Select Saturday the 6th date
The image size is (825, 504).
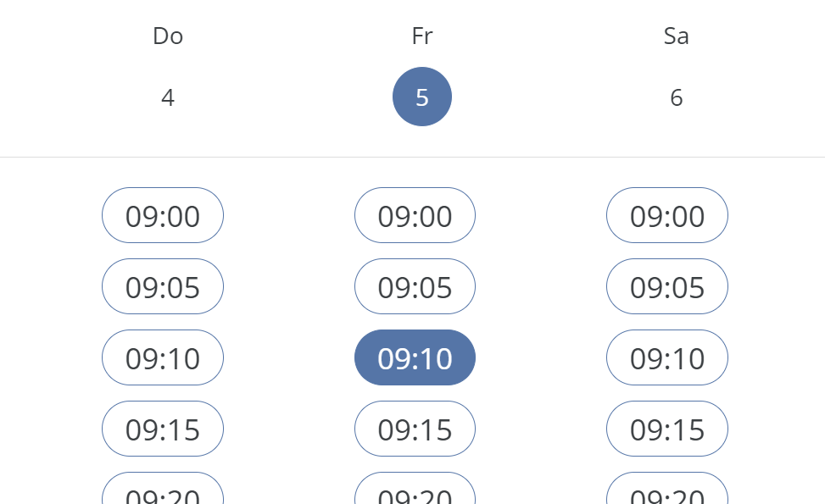coord(676,97)
